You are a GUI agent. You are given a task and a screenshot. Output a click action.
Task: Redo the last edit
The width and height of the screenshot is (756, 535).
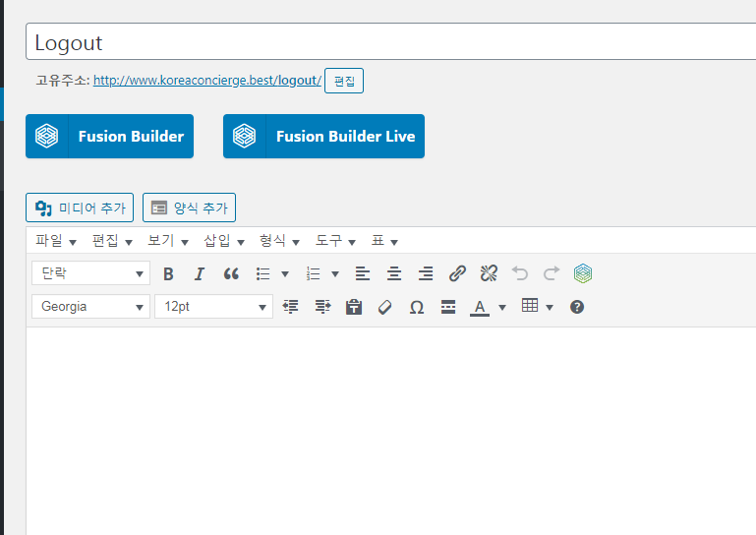click(552, 274)
